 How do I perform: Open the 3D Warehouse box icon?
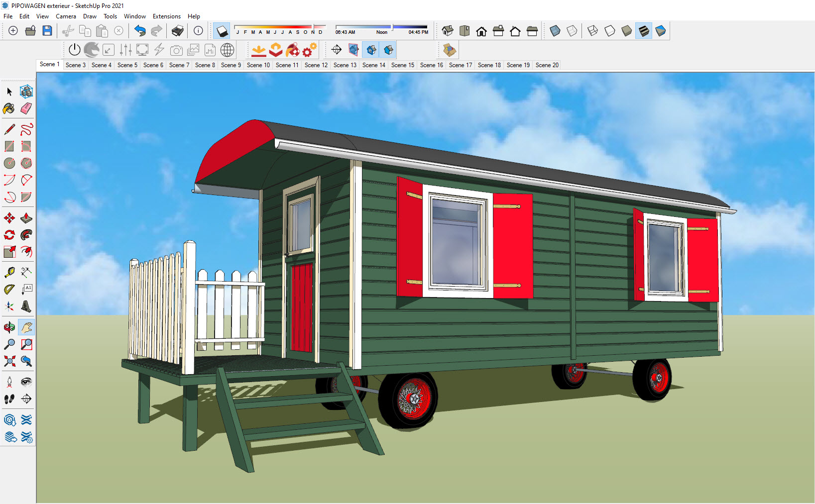click(450, 50)
